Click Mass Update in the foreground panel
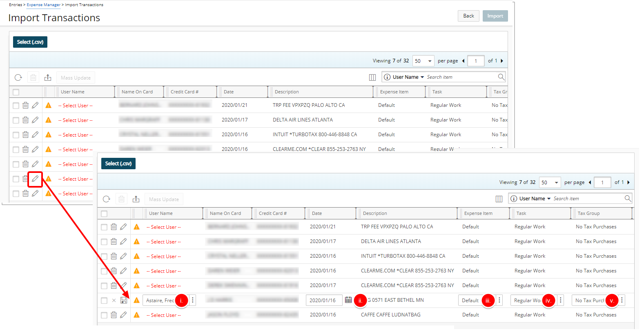Screen dimensions: 644x334 164,199
